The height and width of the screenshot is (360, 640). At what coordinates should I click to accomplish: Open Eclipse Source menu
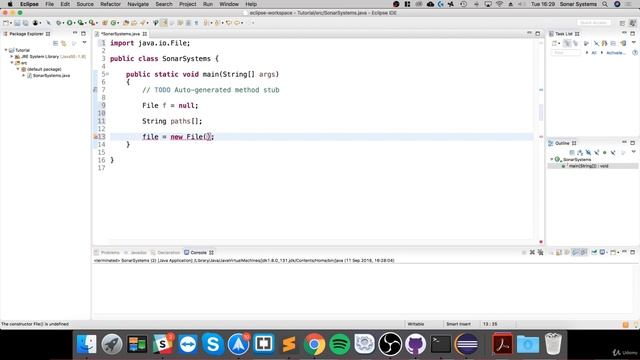[x=85, y=4]
